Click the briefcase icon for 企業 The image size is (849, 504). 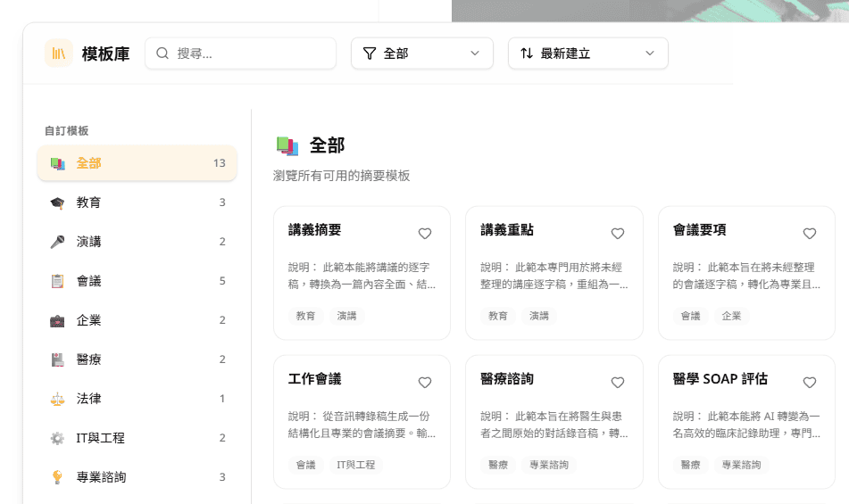pyautogui.click(x=57, y=320)
